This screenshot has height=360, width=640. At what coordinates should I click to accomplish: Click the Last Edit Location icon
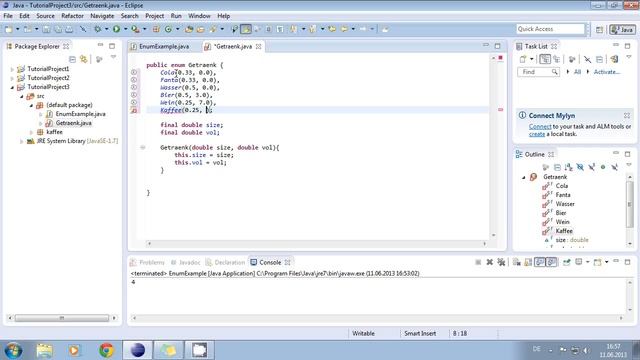pos(332,29)
